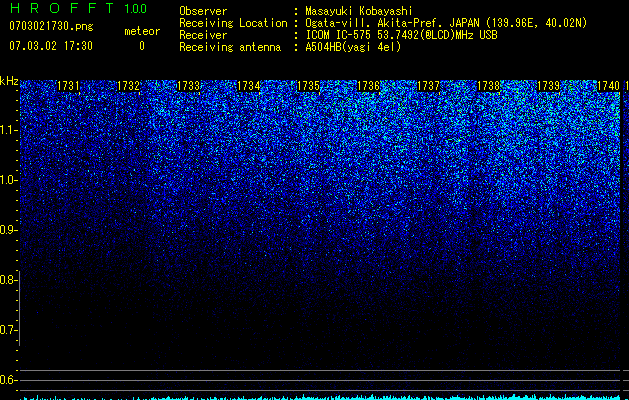The image size is (629, 400).
Task: Select the Ogata-vill. Akita-Pref. JAPAN location text
Action: tap(446, 23)
